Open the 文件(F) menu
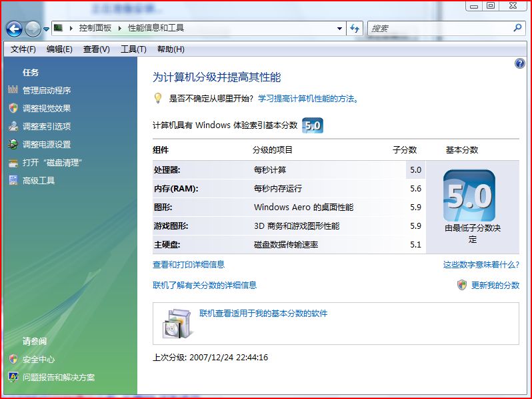The width and height of the screenshot is (532, 399). pyautogui.click(x=23, y=49)
